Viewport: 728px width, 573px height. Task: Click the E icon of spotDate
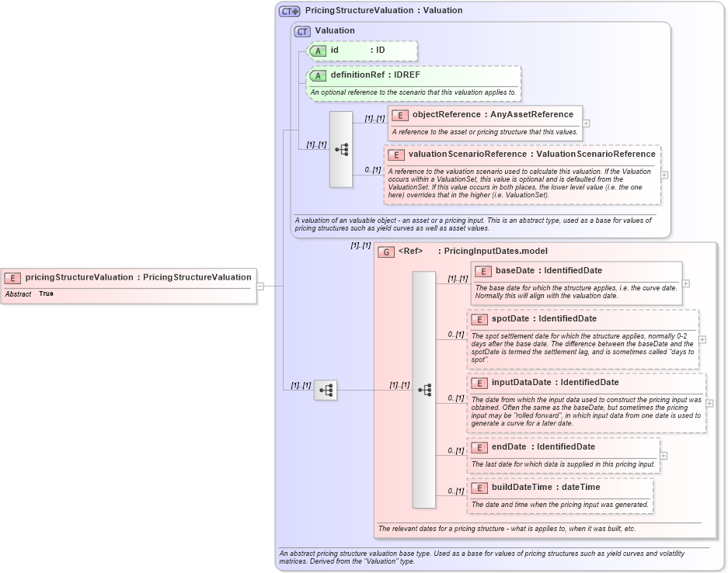(x=479, y=318)
